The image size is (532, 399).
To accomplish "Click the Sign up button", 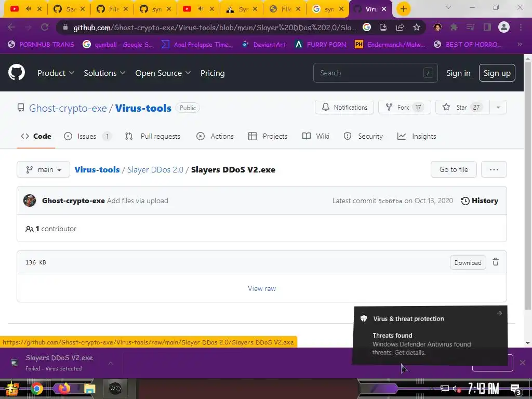I will [497, 73].
